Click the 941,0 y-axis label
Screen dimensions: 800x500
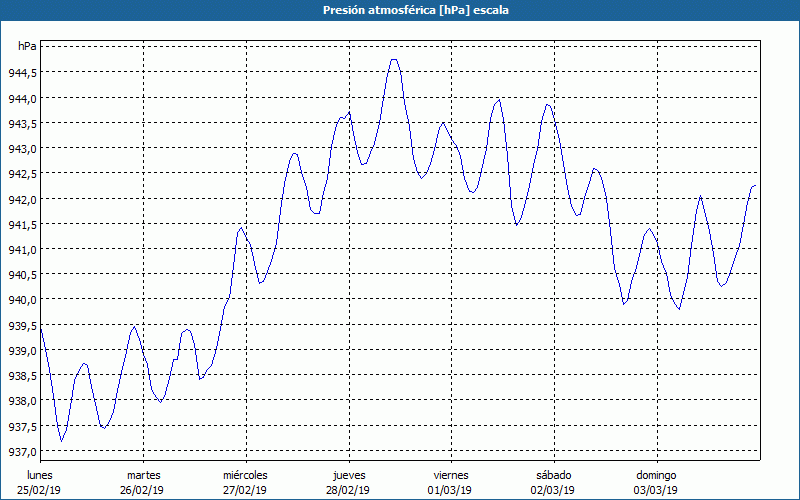pos(22,249)
